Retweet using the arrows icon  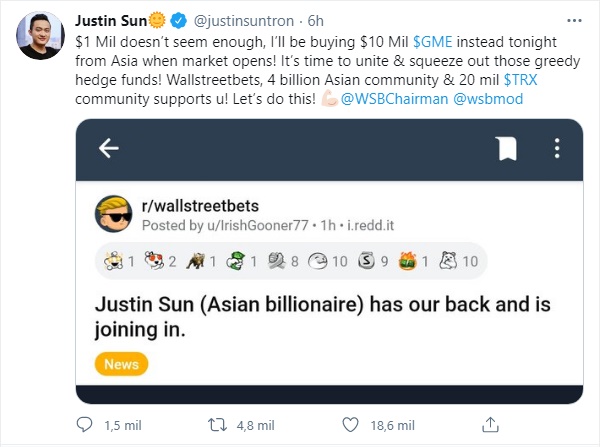click(x=217, y=425)
